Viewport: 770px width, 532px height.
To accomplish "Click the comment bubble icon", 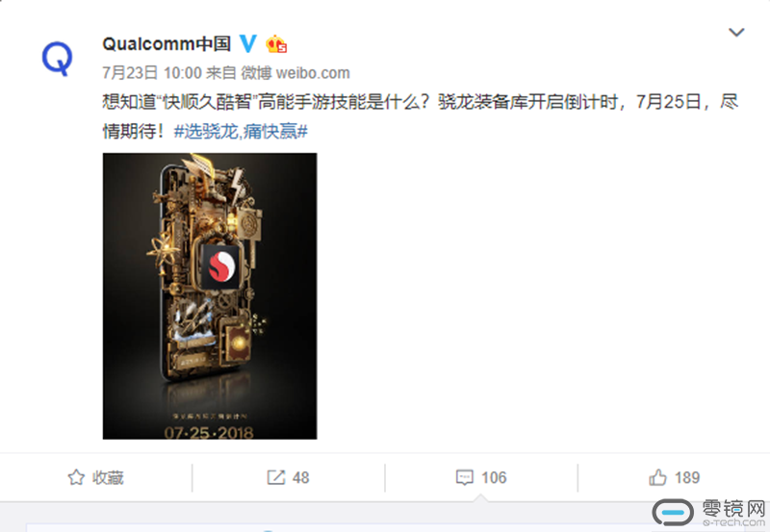I will point(465,477).
